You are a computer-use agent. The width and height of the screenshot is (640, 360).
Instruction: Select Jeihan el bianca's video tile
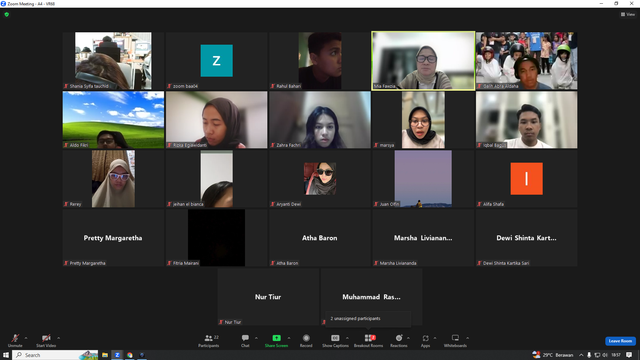[217, 179]
